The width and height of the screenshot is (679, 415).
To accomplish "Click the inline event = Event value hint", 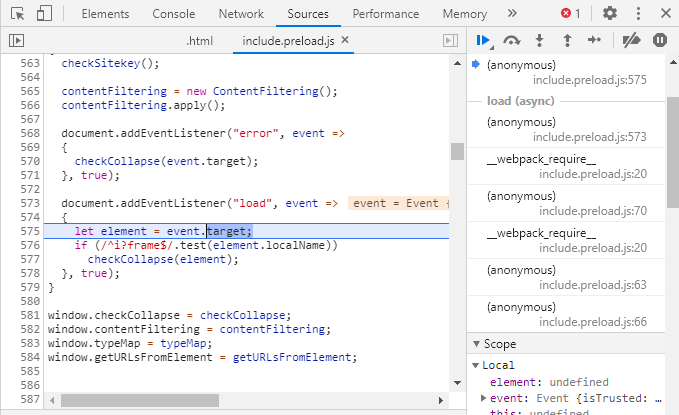I will coord(398,203).
